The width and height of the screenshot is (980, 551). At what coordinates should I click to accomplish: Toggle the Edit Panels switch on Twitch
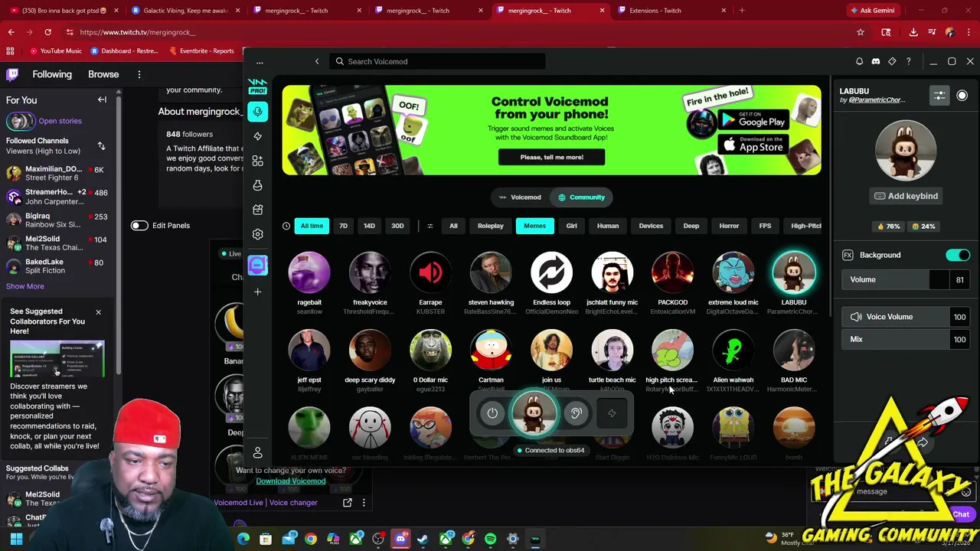(x=139, y=225)
